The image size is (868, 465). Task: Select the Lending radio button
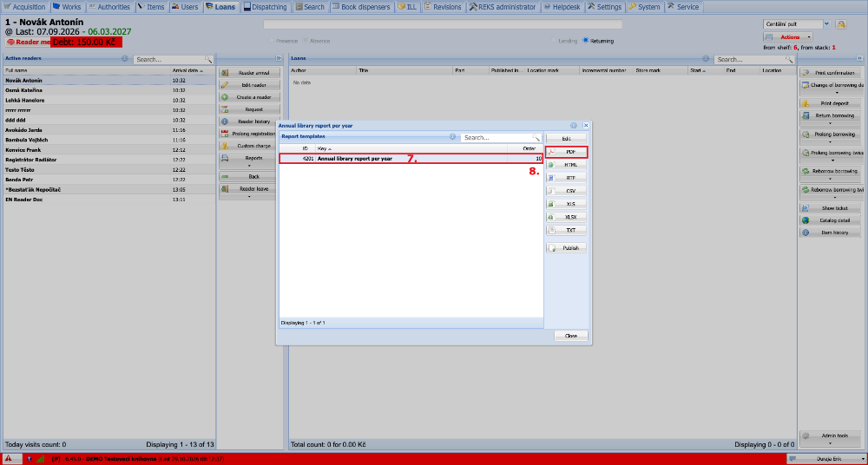pos(554,41)
